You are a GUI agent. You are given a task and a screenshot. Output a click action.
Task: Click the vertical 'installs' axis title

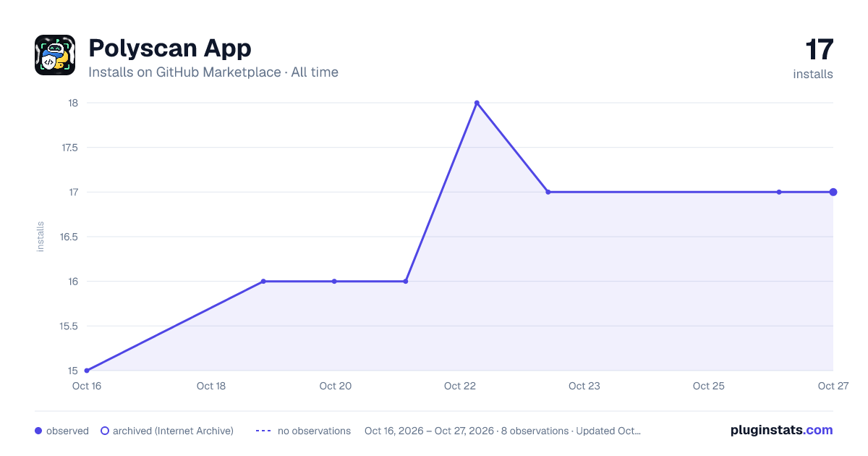click(41, 237)
